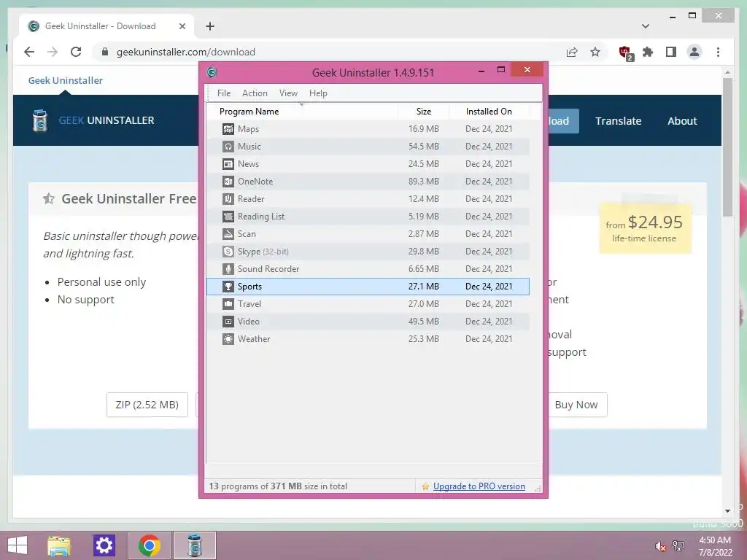Open the Help menu
Screen dimensions: 747x560
pos(318,93)
